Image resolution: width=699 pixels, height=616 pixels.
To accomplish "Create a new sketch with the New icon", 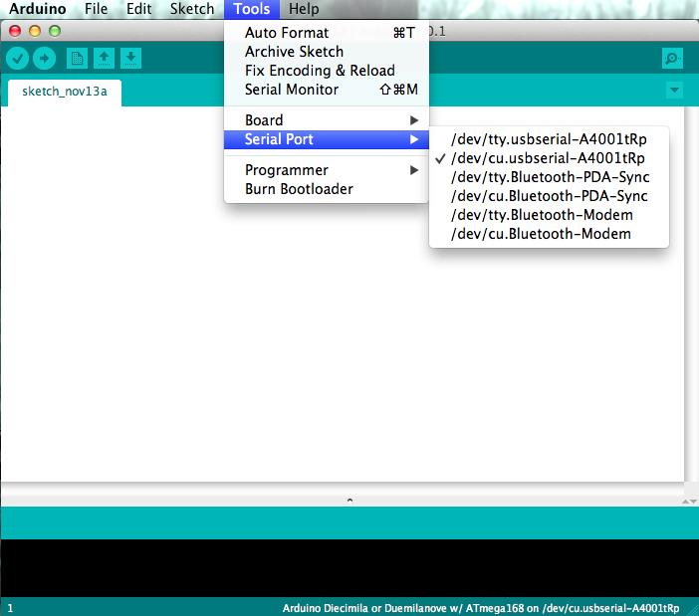I will pyautogui.click(x=77, y=59).
